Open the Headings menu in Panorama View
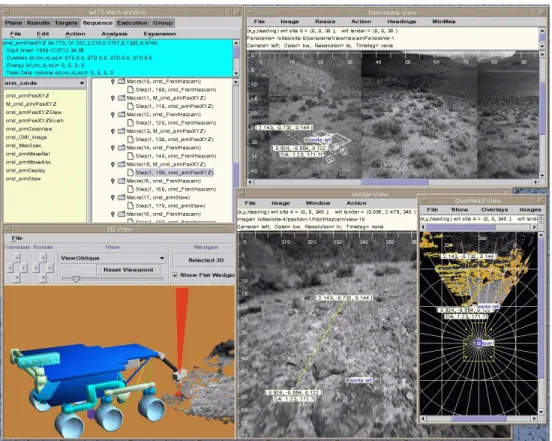The width and height of the screenshot is (552, 441). (401, 21)
